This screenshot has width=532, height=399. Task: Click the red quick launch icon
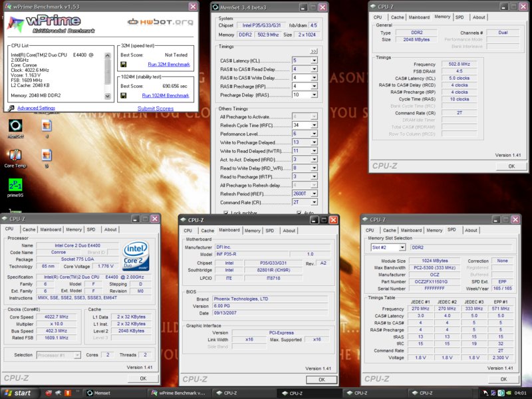point(49,393)
